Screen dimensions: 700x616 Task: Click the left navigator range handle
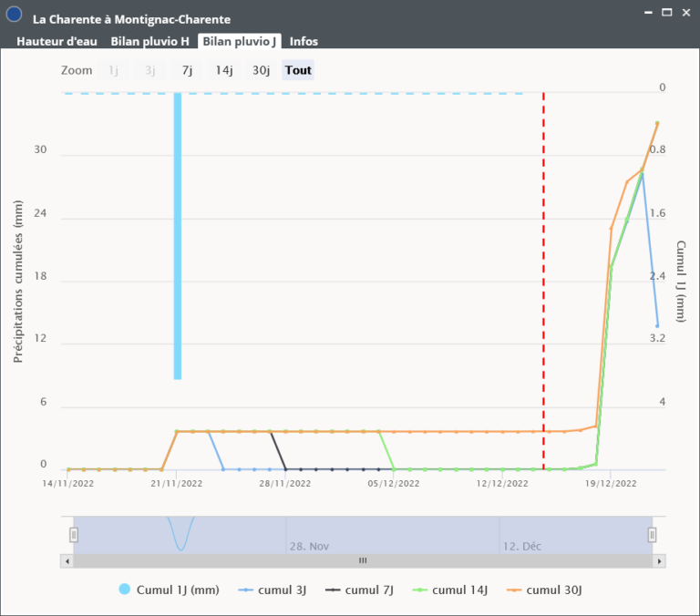(74, 535)
